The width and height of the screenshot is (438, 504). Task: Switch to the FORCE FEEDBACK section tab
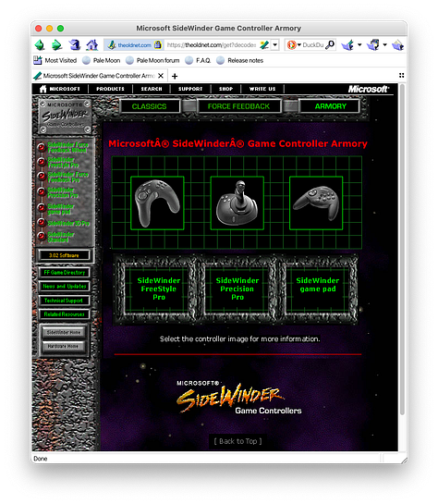(x=238, y=106)
